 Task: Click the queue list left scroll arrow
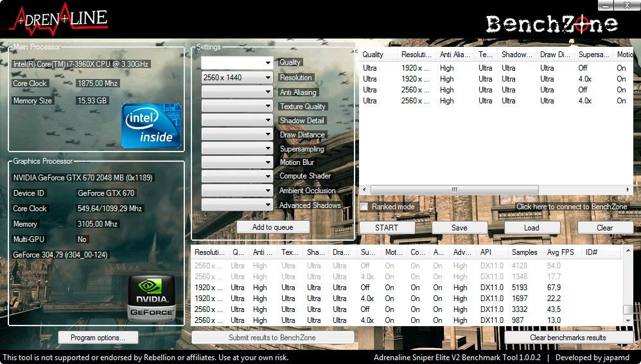click(x=364, y=189)
